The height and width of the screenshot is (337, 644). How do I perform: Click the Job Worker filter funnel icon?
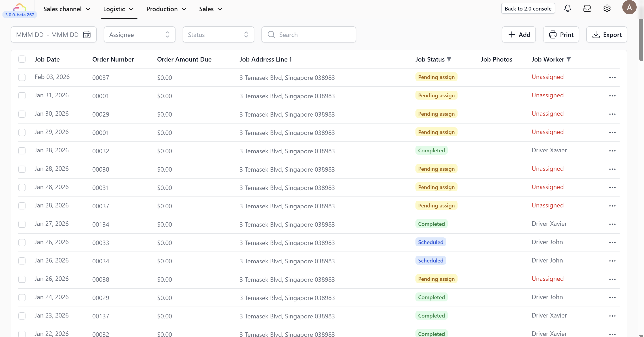coord(569,59)
